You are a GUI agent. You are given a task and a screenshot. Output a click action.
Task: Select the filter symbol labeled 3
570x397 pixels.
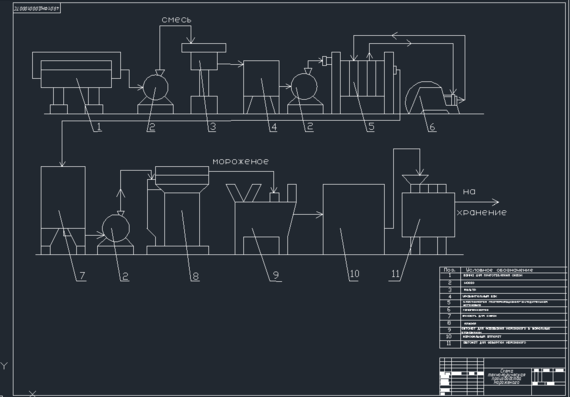click(204, 78)
